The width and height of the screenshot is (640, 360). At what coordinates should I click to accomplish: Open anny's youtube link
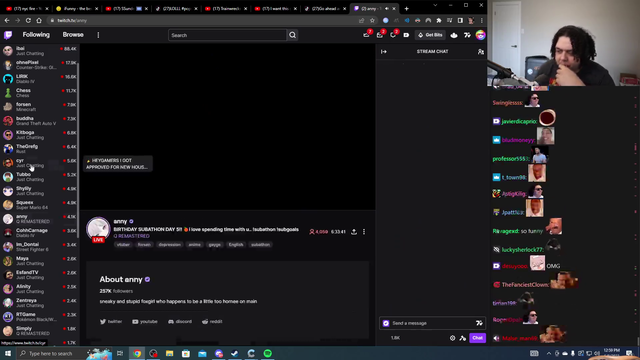point(145,322)
